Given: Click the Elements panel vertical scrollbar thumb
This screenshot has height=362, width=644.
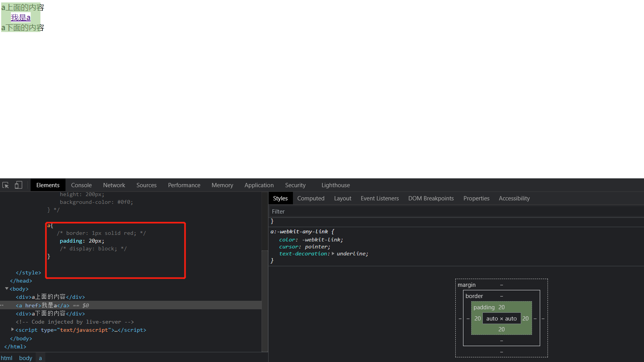Looking at the screenshot, I should pos(265,300).
